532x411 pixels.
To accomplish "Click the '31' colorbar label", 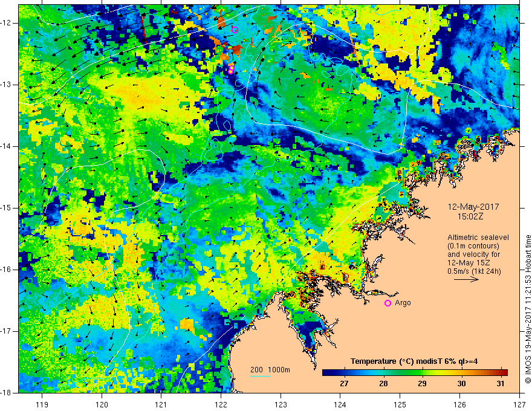I will (500, 384).
